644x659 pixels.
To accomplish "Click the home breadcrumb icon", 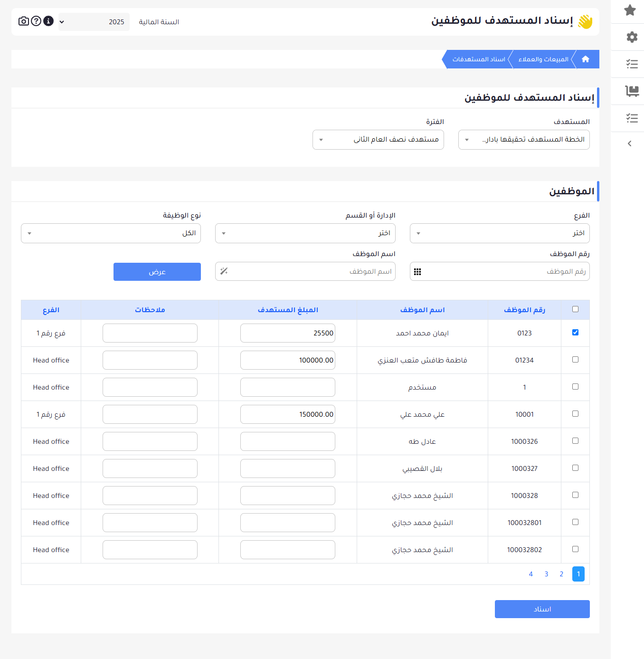I will pos(586,59).
